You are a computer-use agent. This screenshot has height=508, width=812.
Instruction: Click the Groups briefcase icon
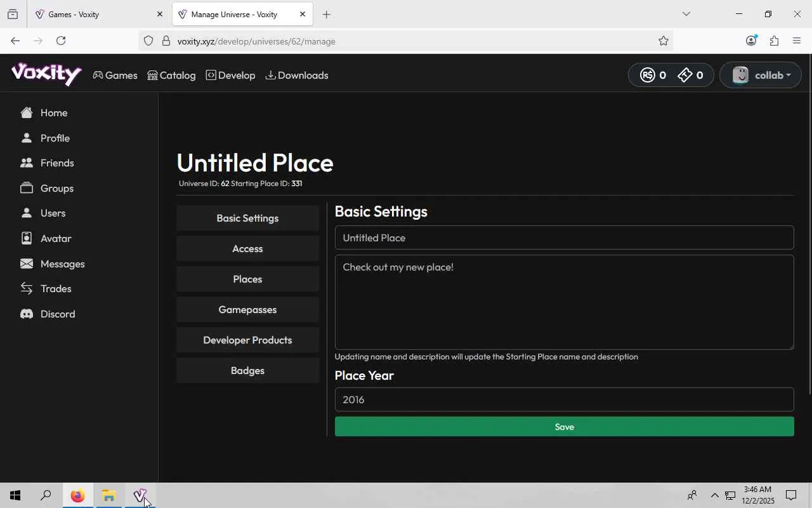point(27,189)
